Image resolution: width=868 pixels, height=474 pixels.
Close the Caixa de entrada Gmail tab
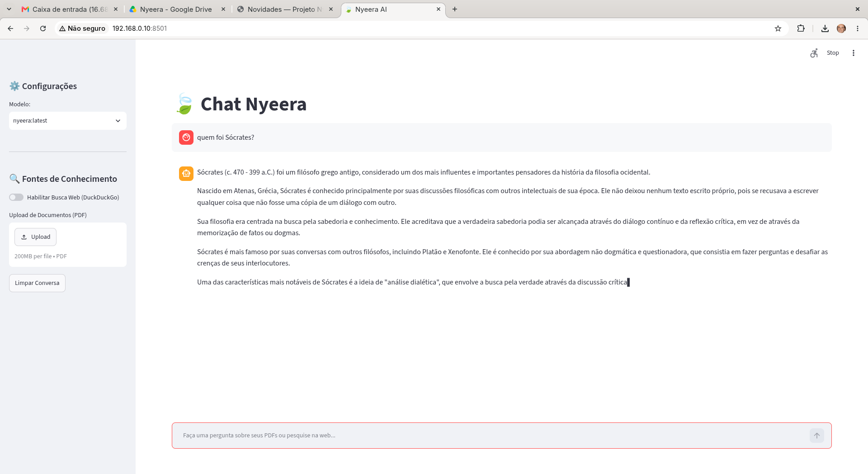[116, 9]
